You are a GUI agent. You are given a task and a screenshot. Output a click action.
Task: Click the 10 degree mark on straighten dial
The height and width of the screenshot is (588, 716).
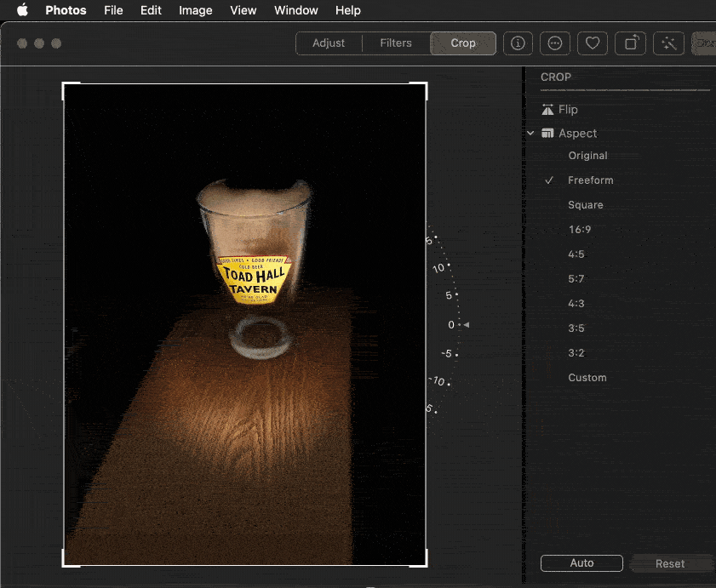pos(438,268)
